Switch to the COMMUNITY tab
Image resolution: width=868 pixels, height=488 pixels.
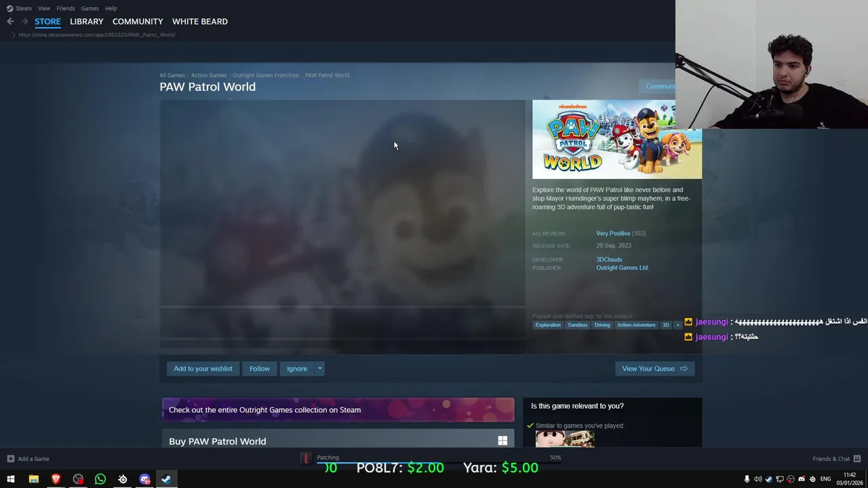138,22
